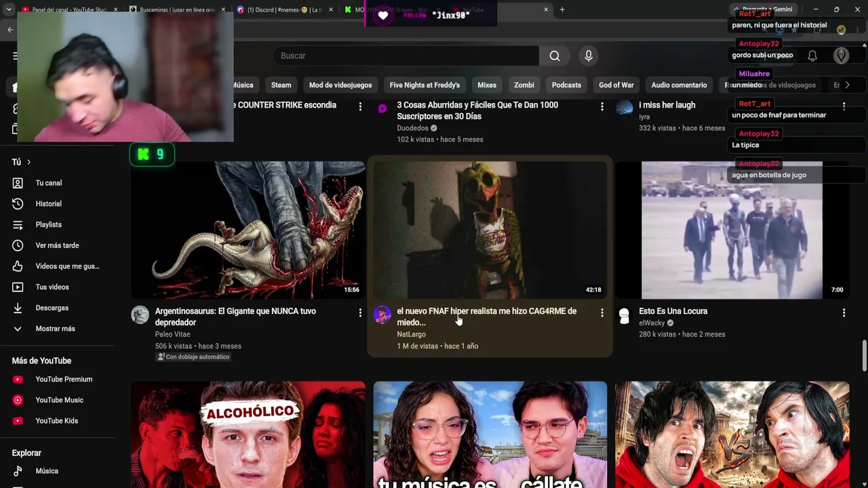This screenshot has width=868, height=488.
Task: Open NatLargo channel avatar
Action: pos(382,314)
